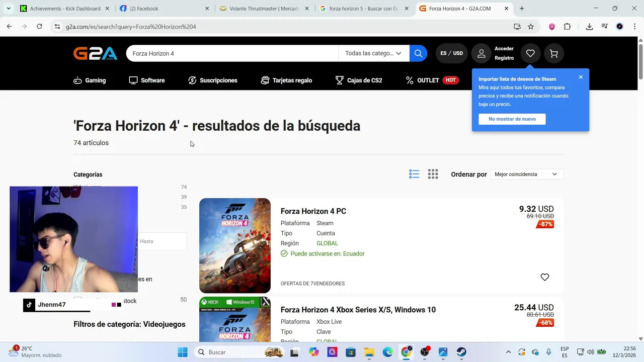The width and height of the screenshot is (644, 362).
Task: Change language and currency ES / USD
Action: tap(452, 53)
